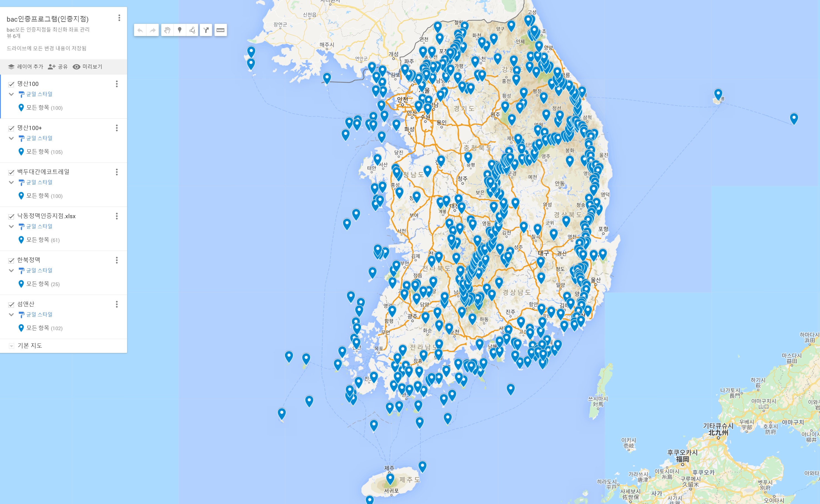
Task: Open the 명산100 layer options menu
Action: pos(117,84)
